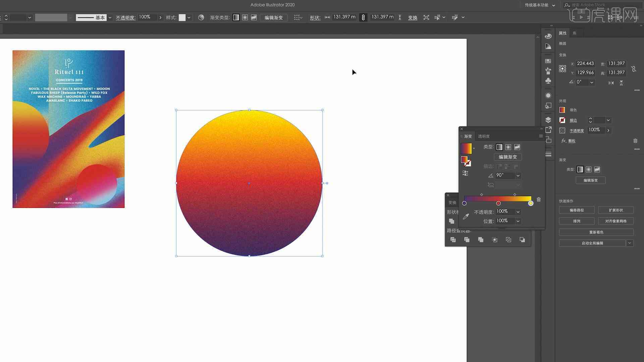Open the Color Guide panel icon

548,47
